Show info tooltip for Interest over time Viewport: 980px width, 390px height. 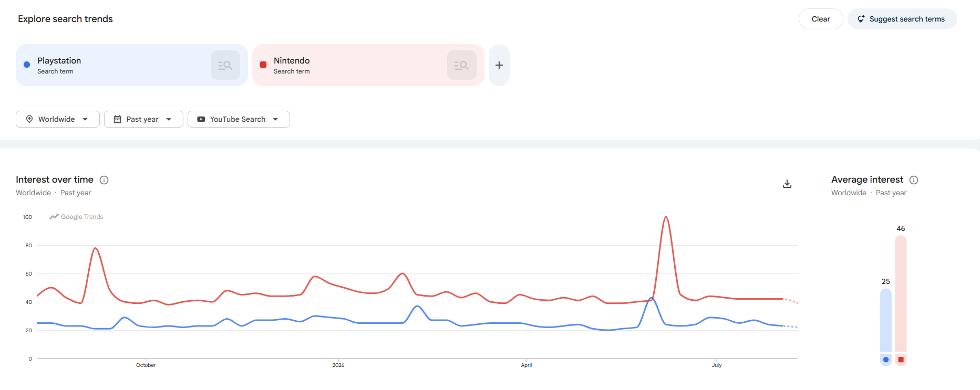104,180
